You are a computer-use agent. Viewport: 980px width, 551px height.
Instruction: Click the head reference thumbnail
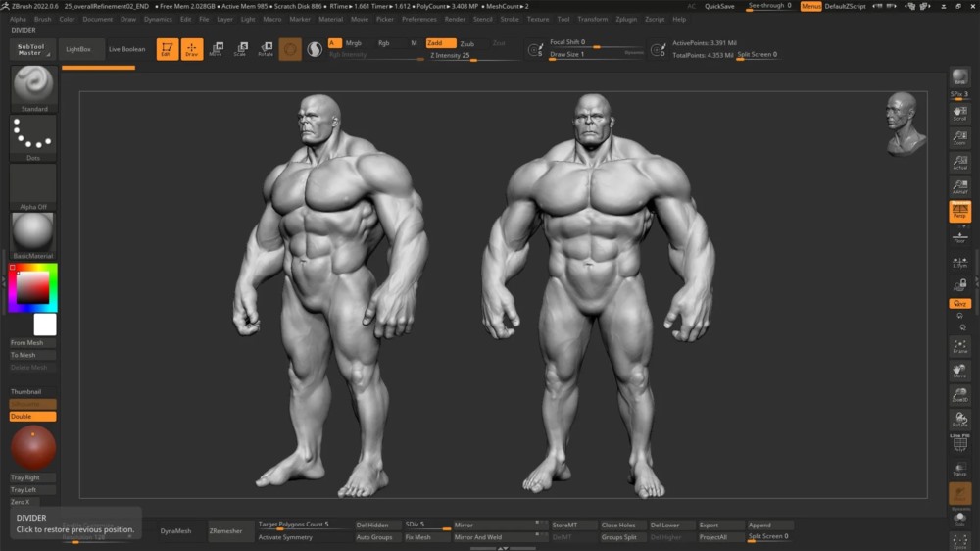pos(905,124)
